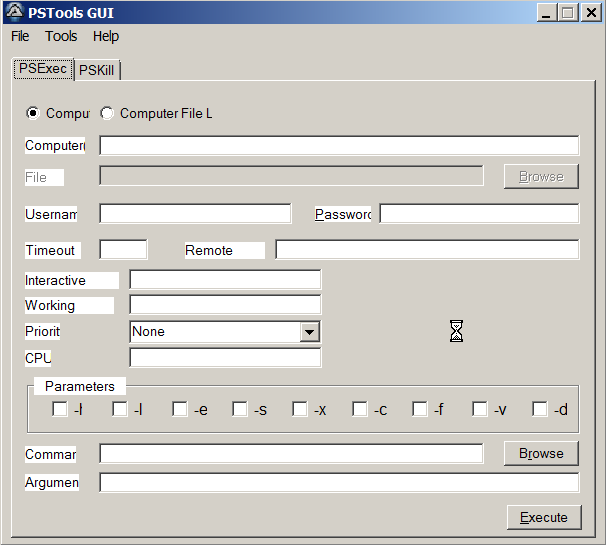The width and height of the screenshot is (606, 545).
Task: Click the 'Parameters' group label
Action: tap(80, 386)
